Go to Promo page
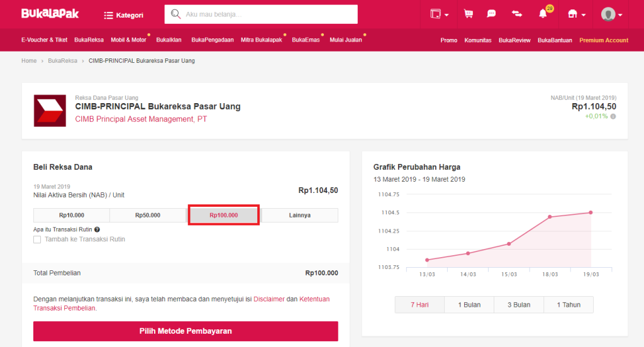Image resolution: width=644 pixels, height=347 pixels. pyautogui.click(x=448, y=40)
